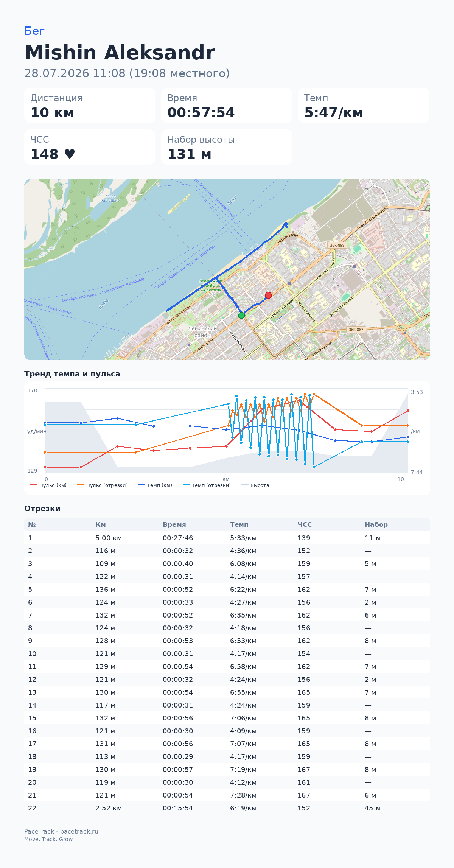Screen dimensions: 454x868
Task: Click the lowest blue pace point on chart
Action: [x=314, y=467]
